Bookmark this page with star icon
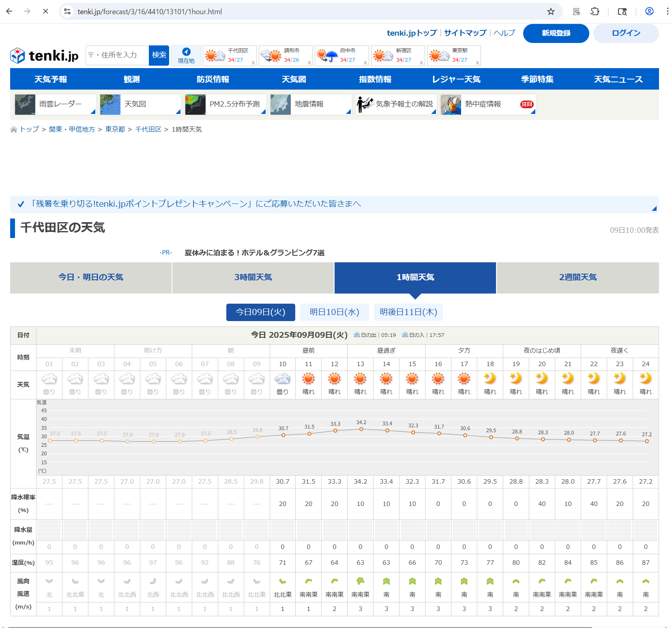 [550, 11]
